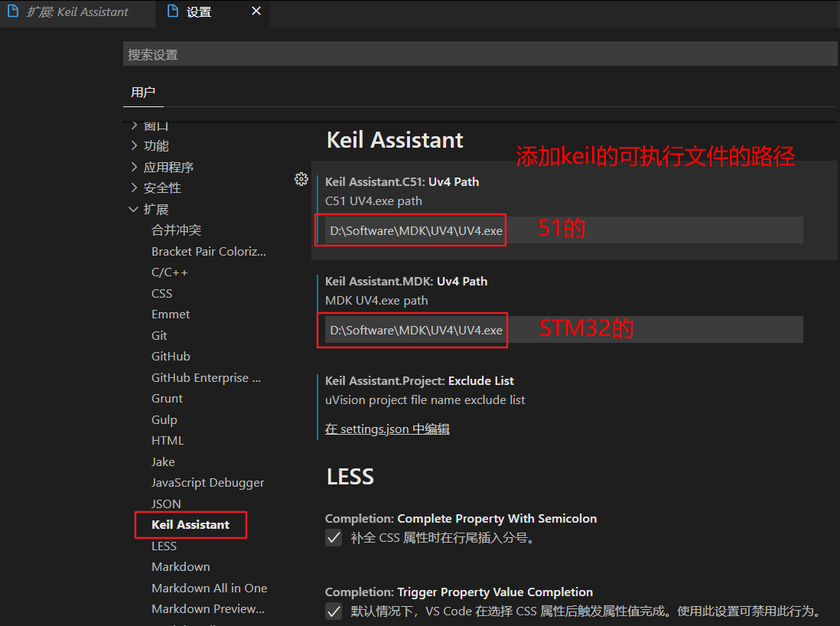
Task: Collapse the 扩展 settings section
Action: [x=134, y=208]
